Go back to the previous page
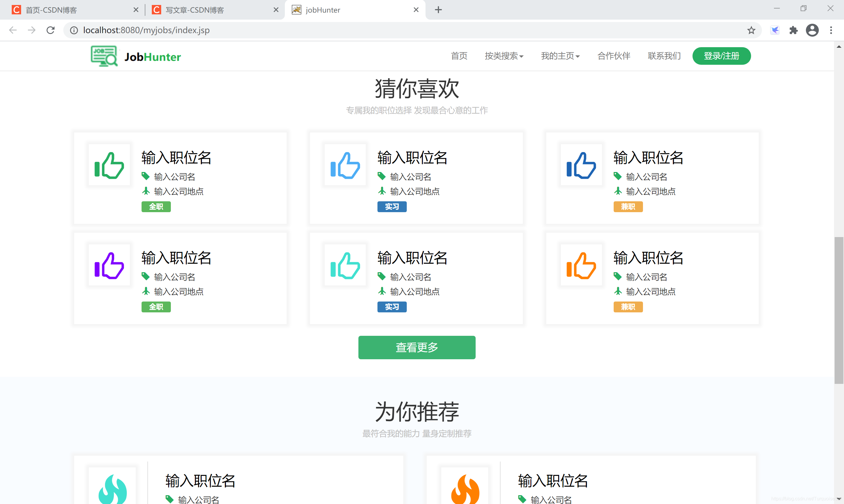Image resolution: width=844 pixels, height=504 pixels. (x=13, y=30)
